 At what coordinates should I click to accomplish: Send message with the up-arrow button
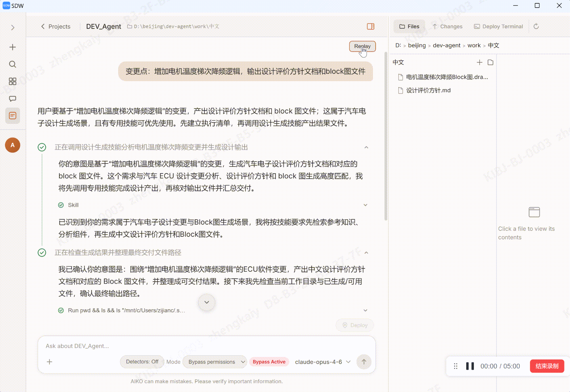[364, 362]
